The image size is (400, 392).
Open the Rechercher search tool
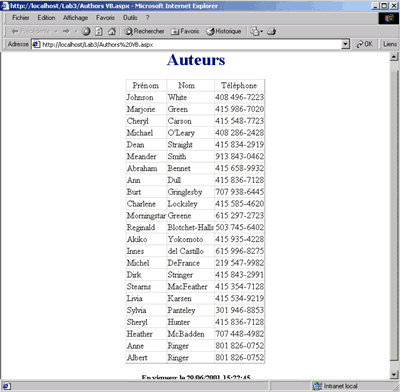144,31
